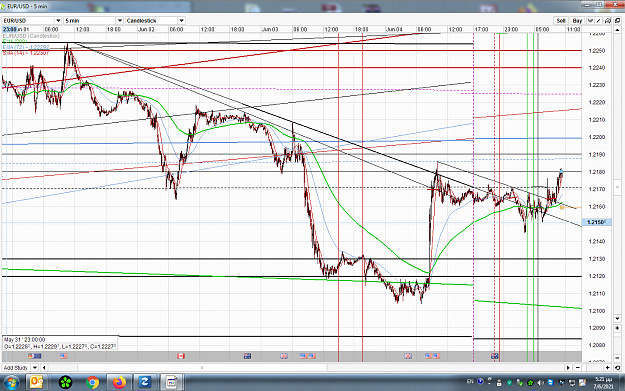The image size is (625, 391).
Task: Click the Australia flag event marker before Jun 03
Action: [x=248, y=356]
